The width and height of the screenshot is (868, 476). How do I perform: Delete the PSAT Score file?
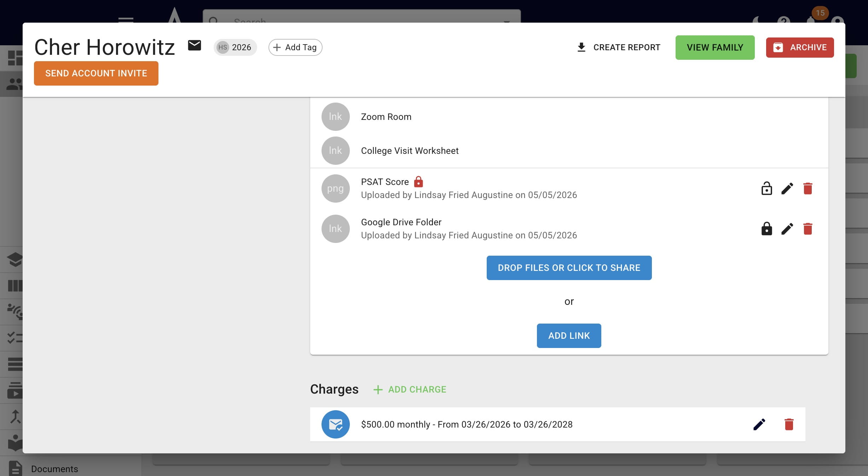(x=808, y=188)
